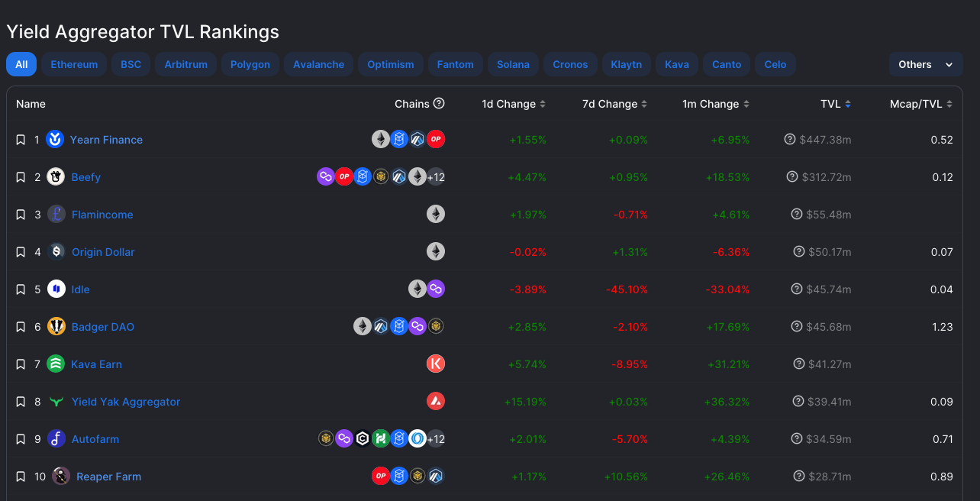
Task: Click the help icon beside Chains header
Action: pos(439,104)
